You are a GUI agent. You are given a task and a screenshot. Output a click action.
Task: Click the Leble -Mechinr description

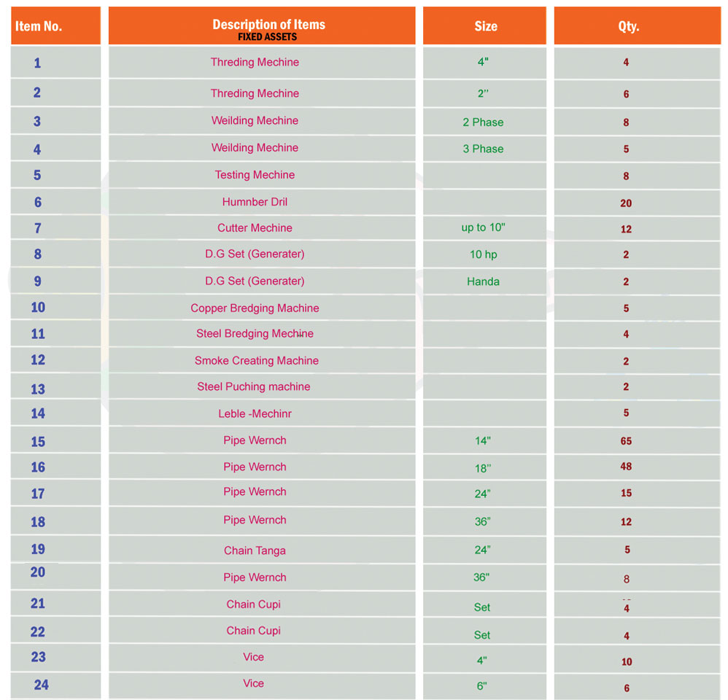click(x=255, y=414)
